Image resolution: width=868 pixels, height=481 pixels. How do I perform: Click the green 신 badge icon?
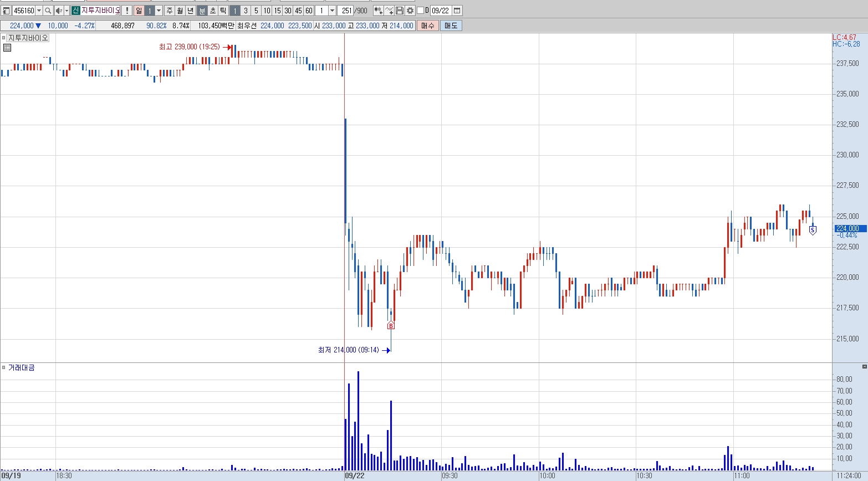(76, 11)
